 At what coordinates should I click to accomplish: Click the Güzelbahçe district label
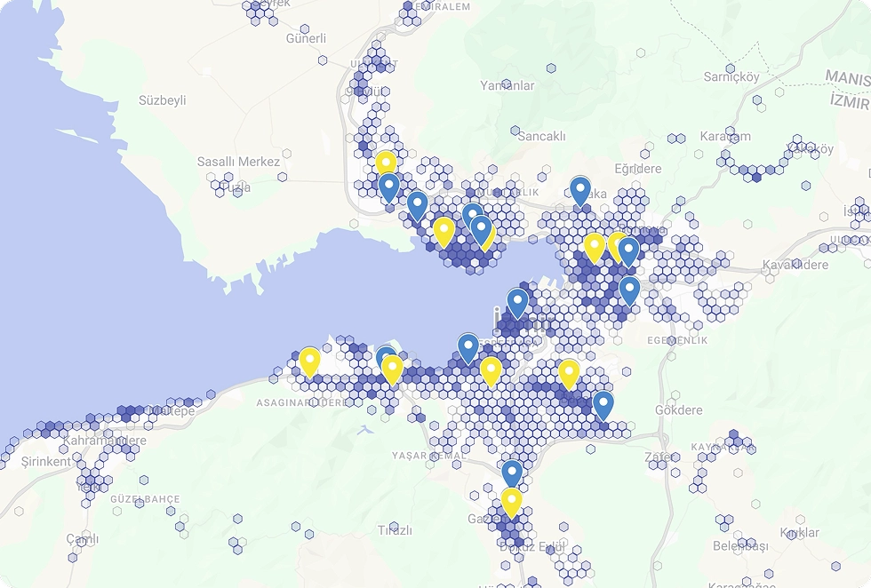point(144,499)
